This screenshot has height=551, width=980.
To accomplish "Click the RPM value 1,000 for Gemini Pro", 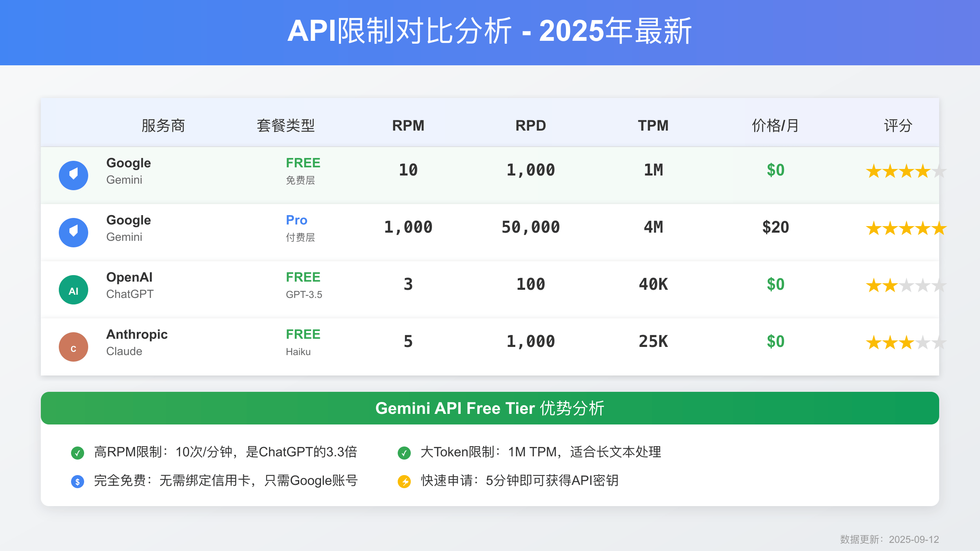I will (408, 227).
